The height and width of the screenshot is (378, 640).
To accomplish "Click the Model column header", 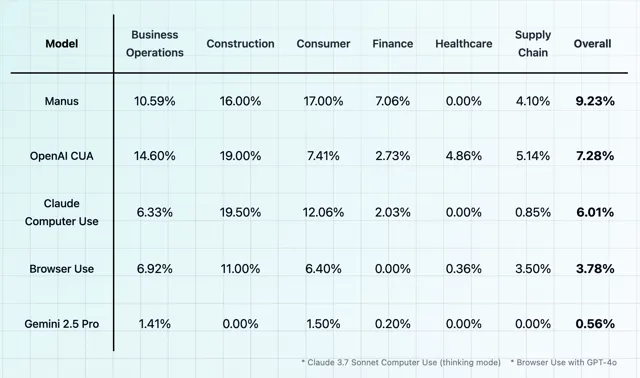I will pos(62,44).
